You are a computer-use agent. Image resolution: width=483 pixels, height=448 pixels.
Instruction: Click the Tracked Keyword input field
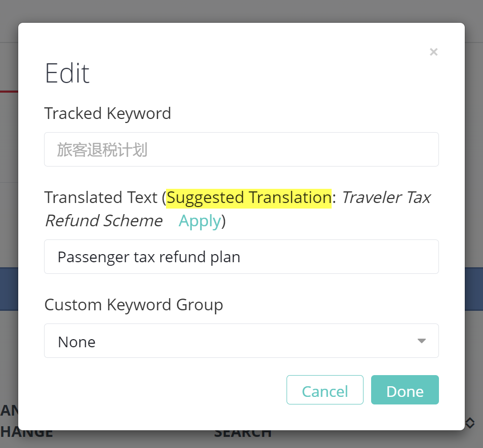click(241, 149)
